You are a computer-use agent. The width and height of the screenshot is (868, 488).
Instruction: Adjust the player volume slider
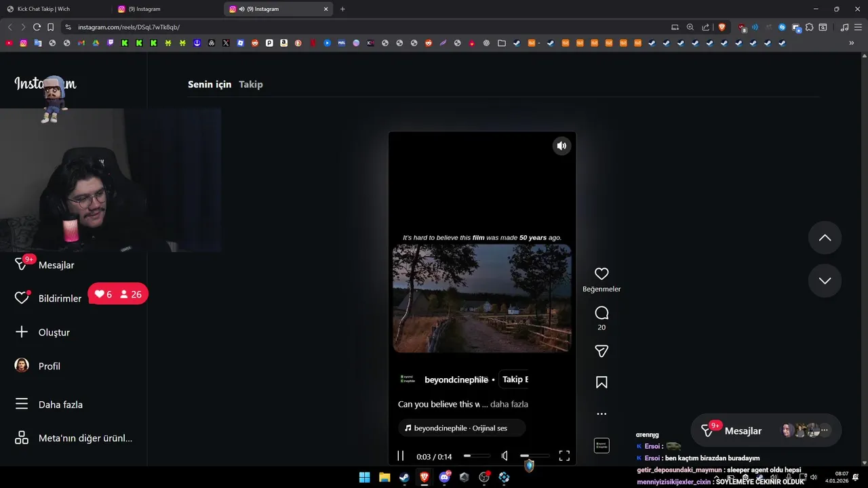[x=534, y=456]
